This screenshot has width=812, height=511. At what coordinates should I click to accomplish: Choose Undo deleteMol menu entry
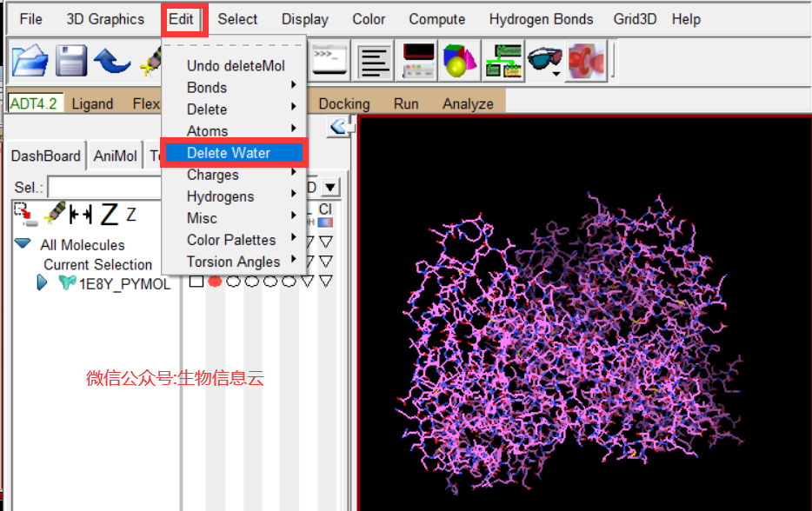(235, 66)
